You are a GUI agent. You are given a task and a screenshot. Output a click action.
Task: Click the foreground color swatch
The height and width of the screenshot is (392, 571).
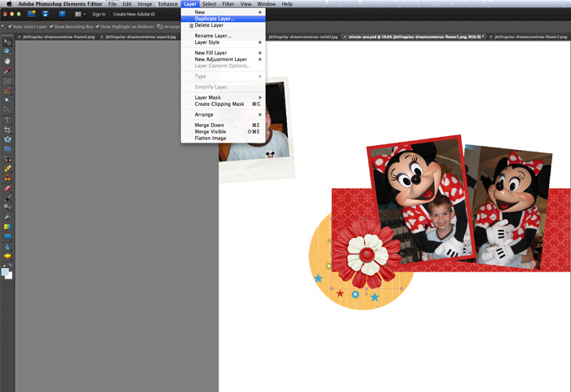point(5,272)
